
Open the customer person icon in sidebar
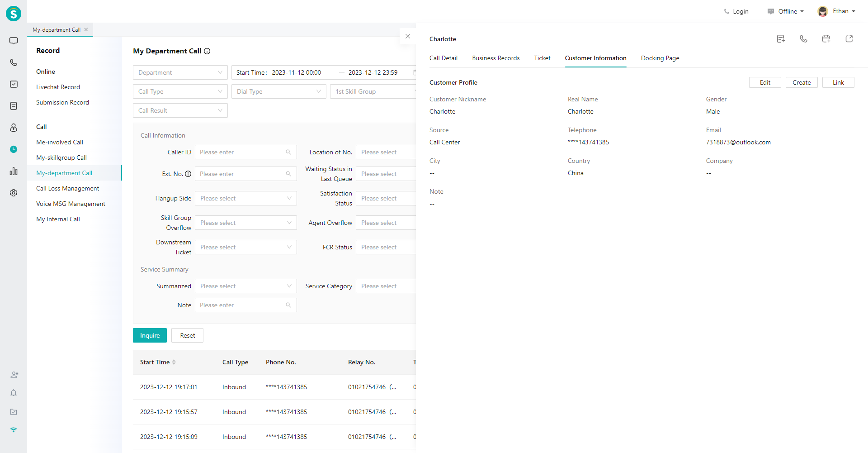[14, 128]
